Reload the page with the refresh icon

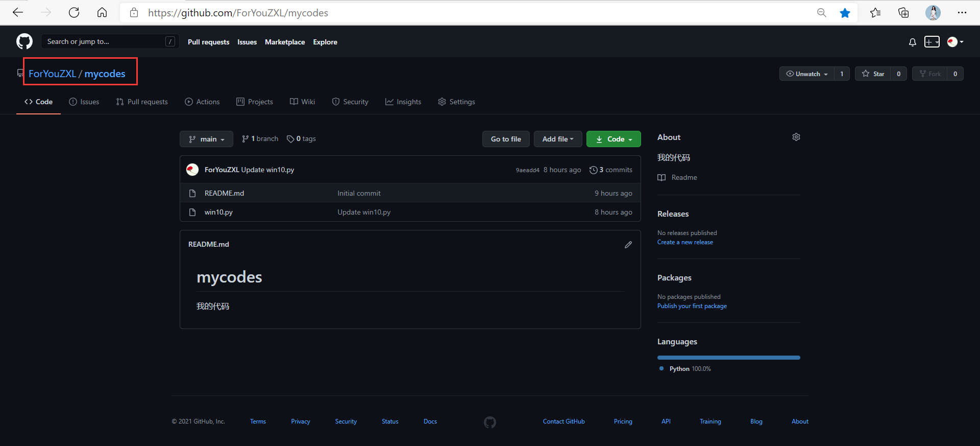[74, 13]
